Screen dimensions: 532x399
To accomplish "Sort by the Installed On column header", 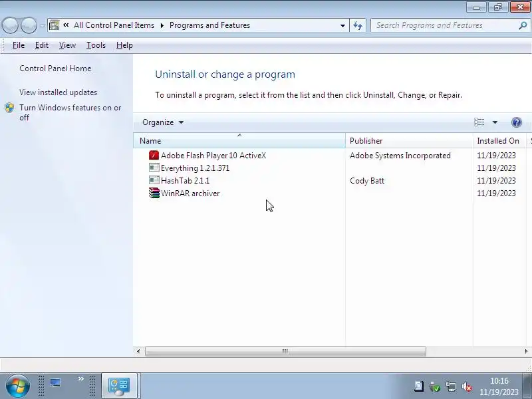I will tap(499, 141).
